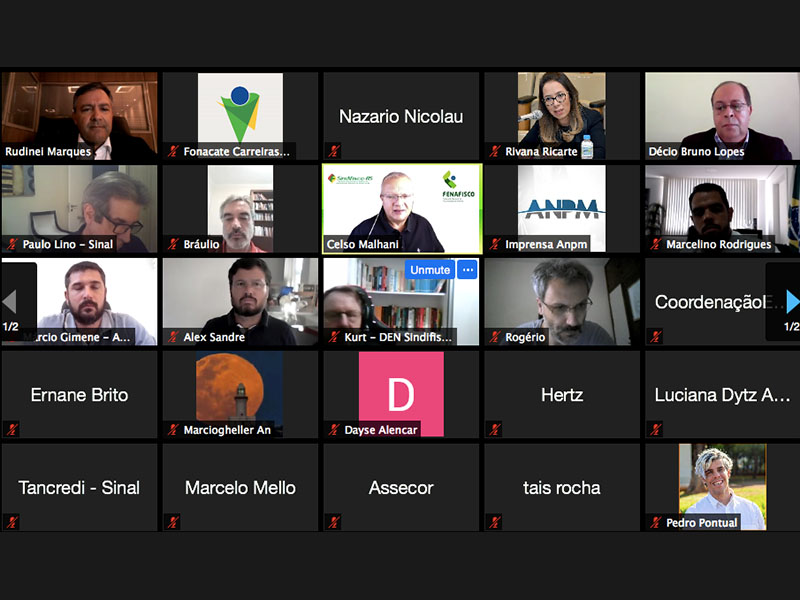The width and height of the screenshot is (800, 600).
Task: Click muted mic icon beside Pedro Pontual
Action: [x=656, y=522]
